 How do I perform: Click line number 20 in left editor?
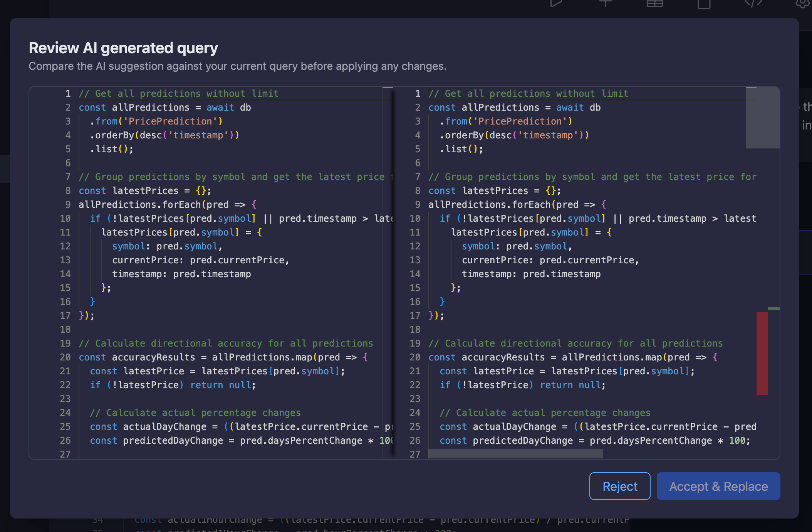(65, 357)
